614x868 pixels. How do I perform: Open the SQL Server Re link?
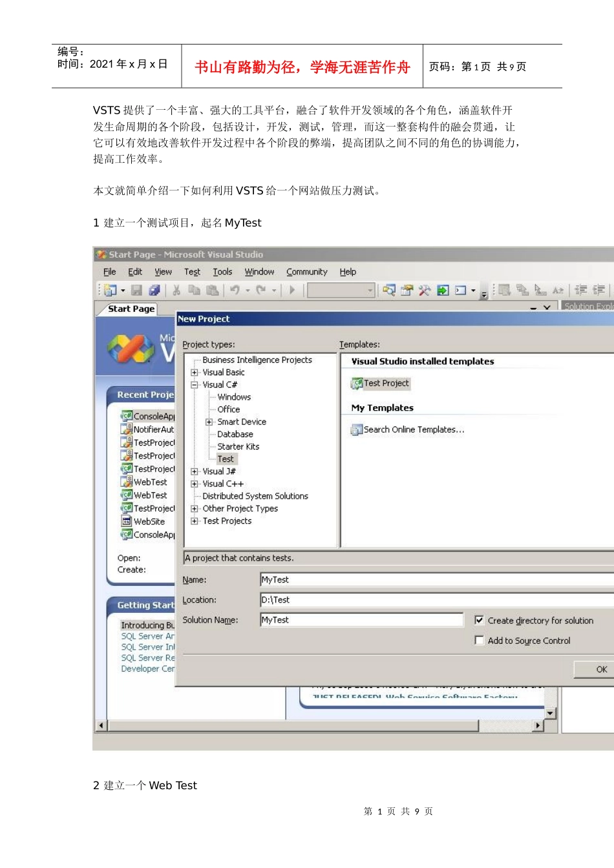[148, 658]
